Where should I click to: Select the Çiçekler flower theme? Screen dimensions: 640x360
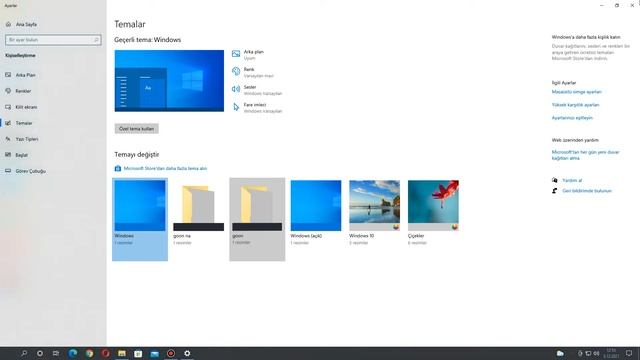[x=433, y=206]
